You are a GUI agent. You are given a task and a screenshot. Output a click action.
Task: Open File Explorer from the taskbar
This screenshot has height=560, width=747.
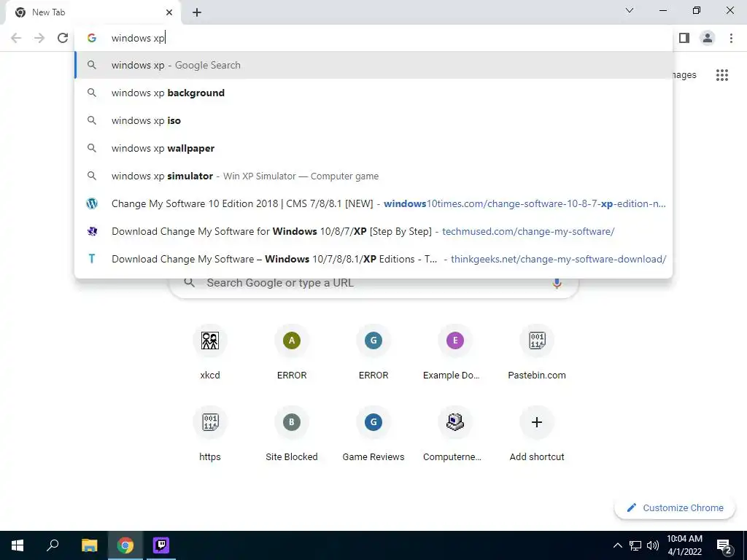90,545
